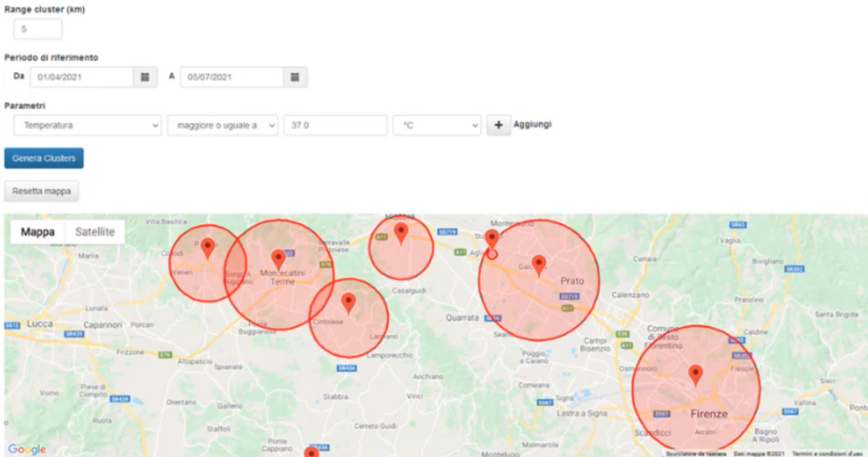Select the marker near Cintolese
The width and height of the screenshot is (868, 457).
[348, 303]
